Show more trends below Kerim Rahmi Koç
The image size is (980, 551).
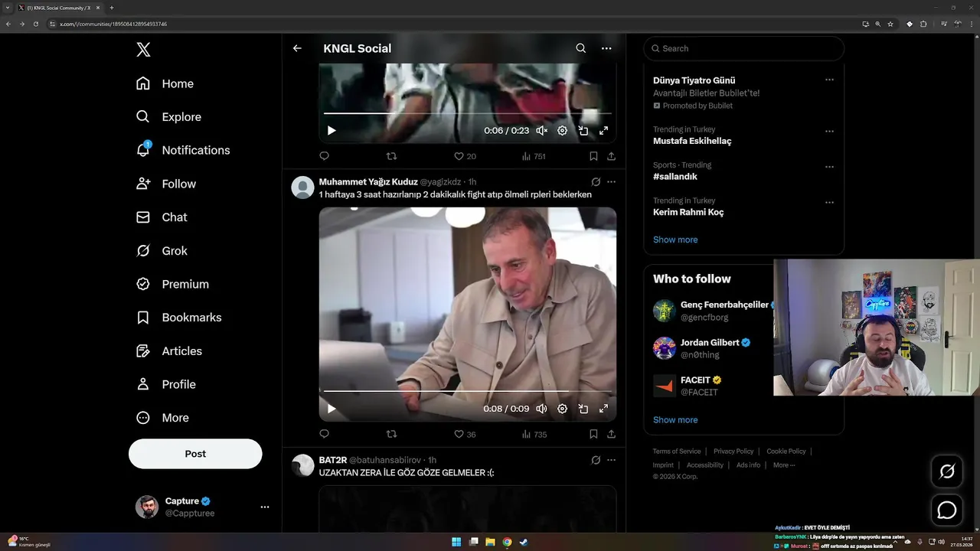coord(675,240)
